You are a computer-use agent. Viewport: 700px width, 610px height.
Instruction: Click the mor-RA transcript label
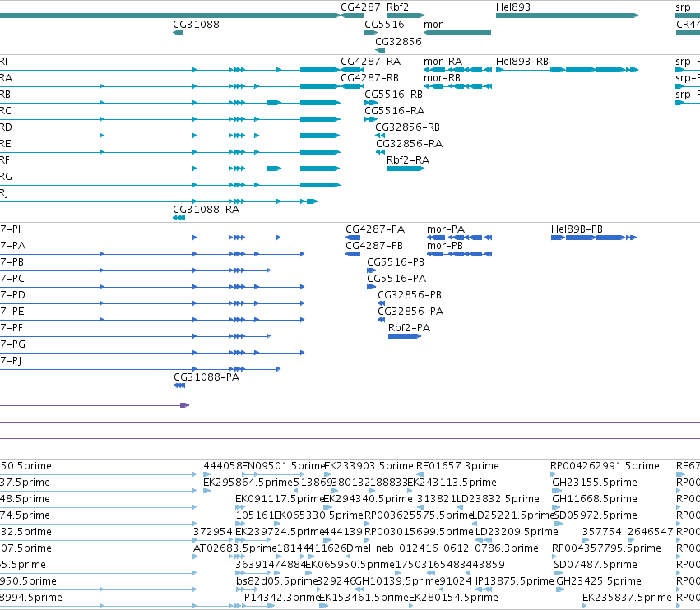pos(443,62)
